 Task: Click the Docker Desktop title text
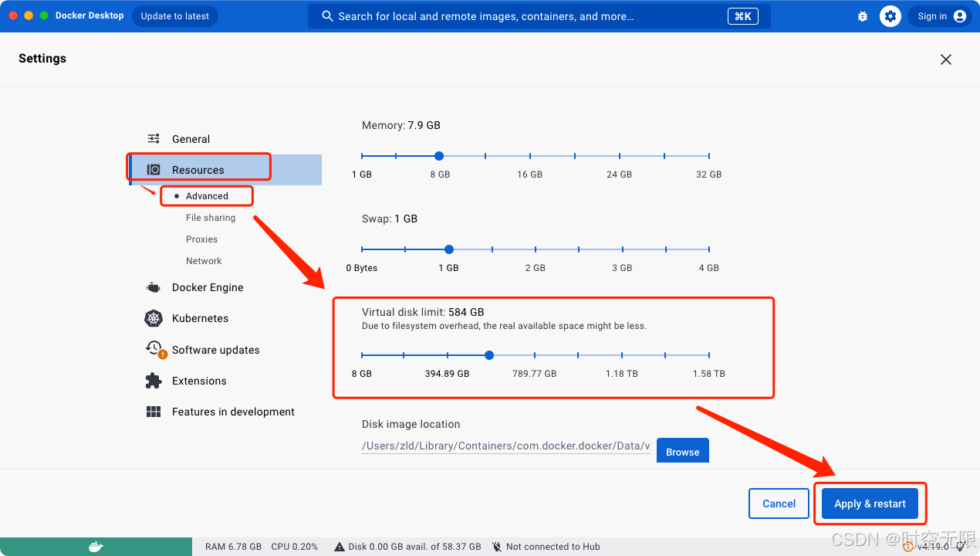tap(90, 15)
